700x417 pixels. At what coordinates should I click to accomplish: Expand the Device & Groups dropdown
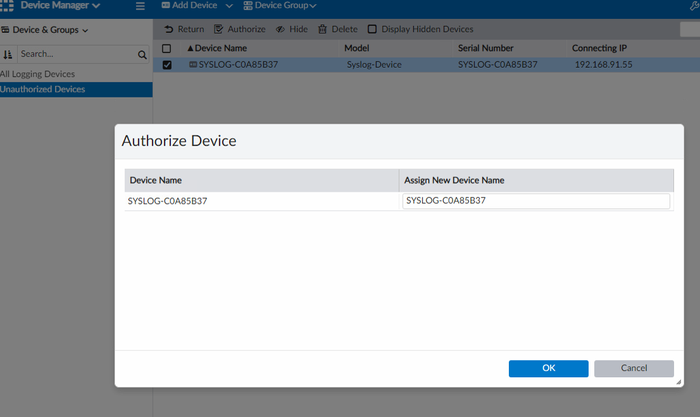45,30
